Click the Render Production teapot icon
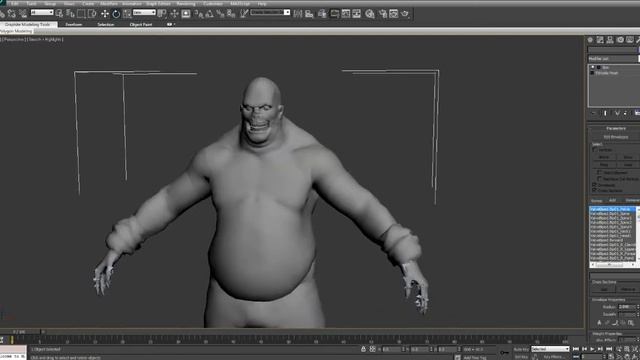The height and width of the screenshot is (360, 640). pyautogui.click(x=405, y=14)
